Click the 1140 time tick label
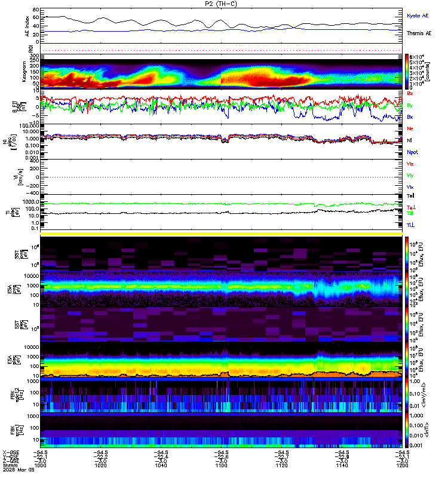 coord(342,465)
